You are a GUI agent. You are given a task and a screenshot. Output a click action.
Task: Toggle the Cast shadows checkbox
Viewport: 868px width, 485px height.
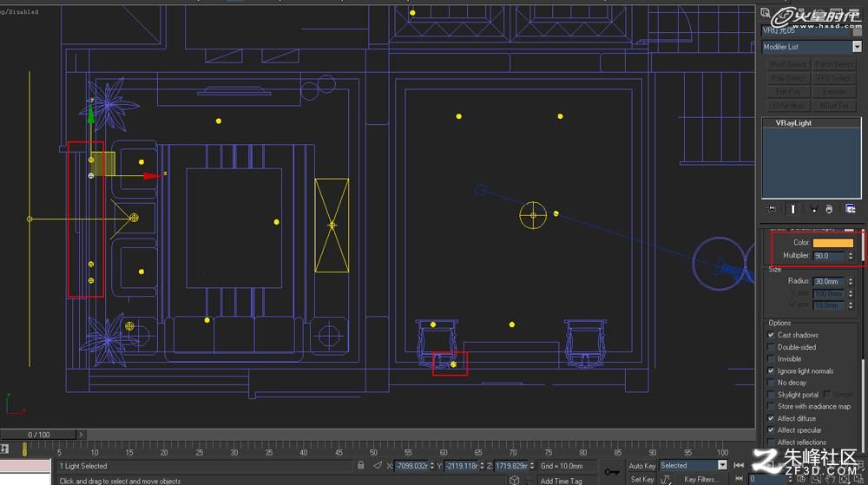click(x=771, y=335)
